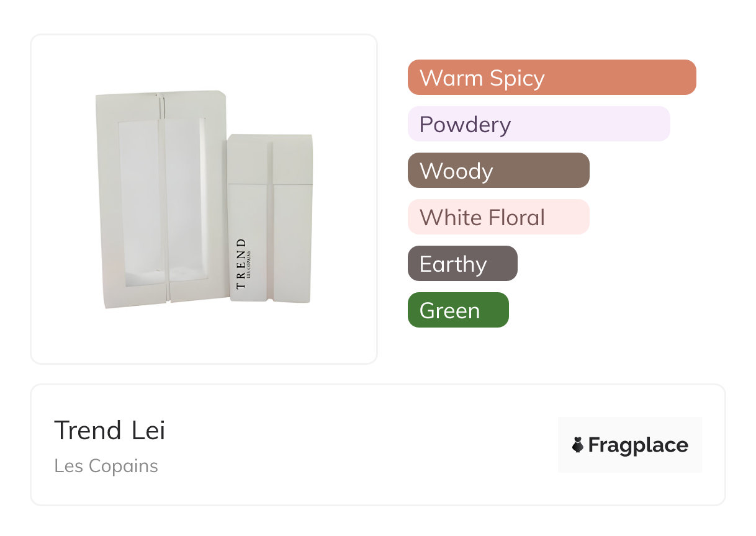Click the Fragplace perfume bottle logo icon
The height and width of the screenshot is (536, 756).
point(578,445)
